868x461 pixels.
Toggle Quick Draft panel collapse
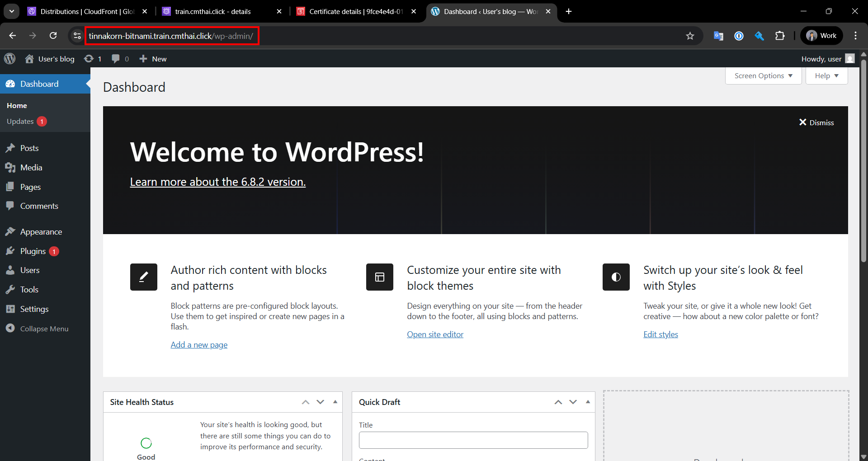pyautogui.click(x=588, y=402)
